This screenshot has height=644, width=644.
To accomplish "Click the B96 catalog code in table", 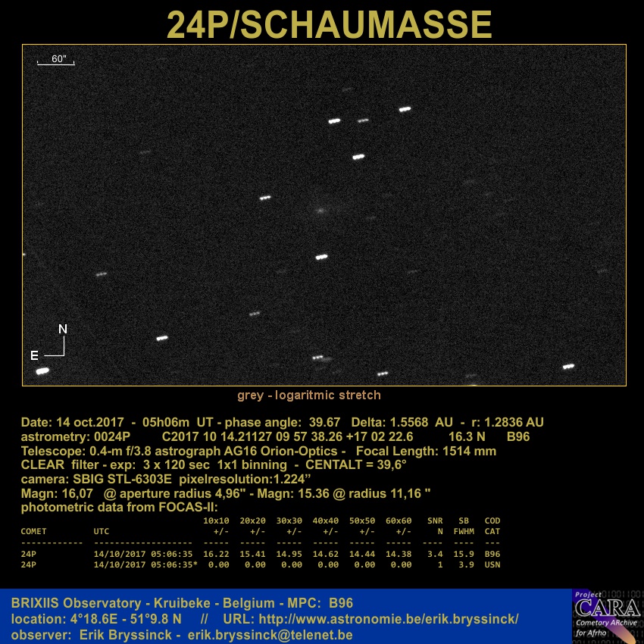I will [x=492, y=554].
